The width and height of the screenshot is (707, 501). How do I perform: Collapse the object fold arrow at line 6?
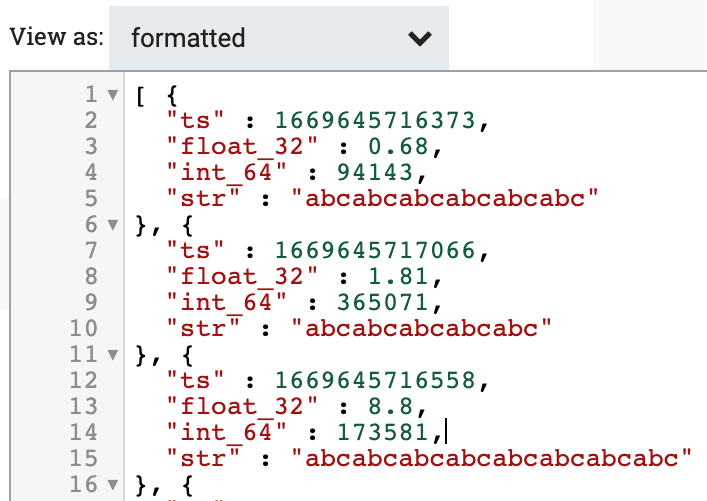pyautogui.click(x=111, y=226)
